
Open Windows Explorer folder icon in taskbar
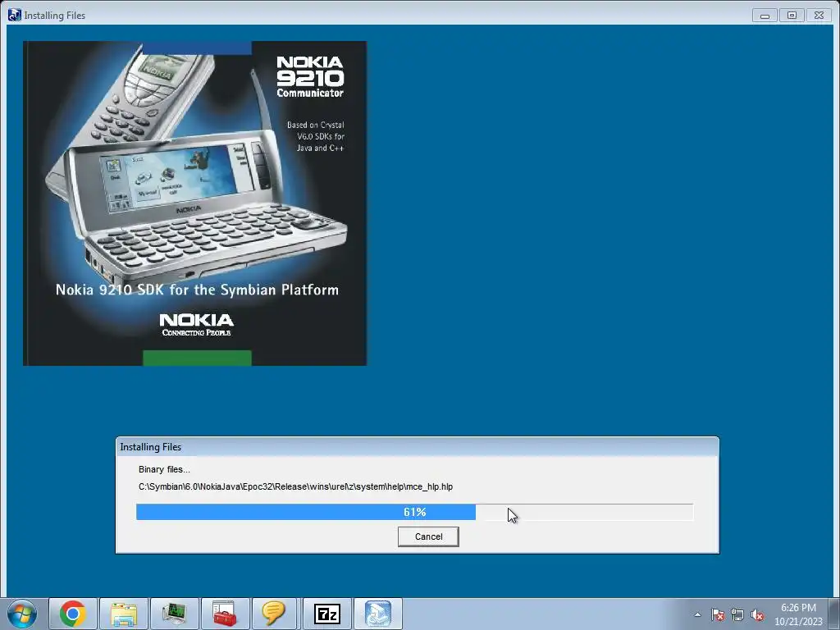coord(124,614)
